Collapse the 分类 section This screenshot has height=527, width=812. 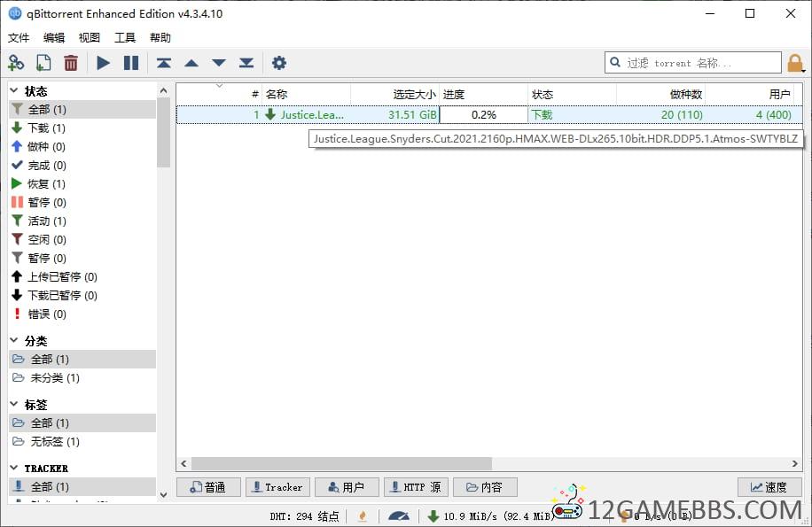(x=14, y=340)
